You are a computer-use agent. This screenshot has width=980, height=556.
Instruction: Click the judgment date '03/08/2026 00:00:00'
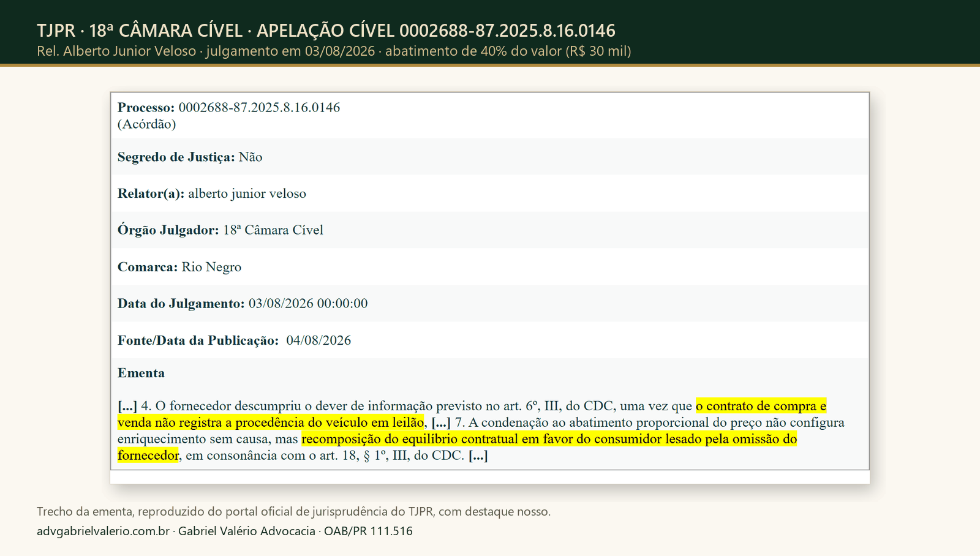coord(308,304)
